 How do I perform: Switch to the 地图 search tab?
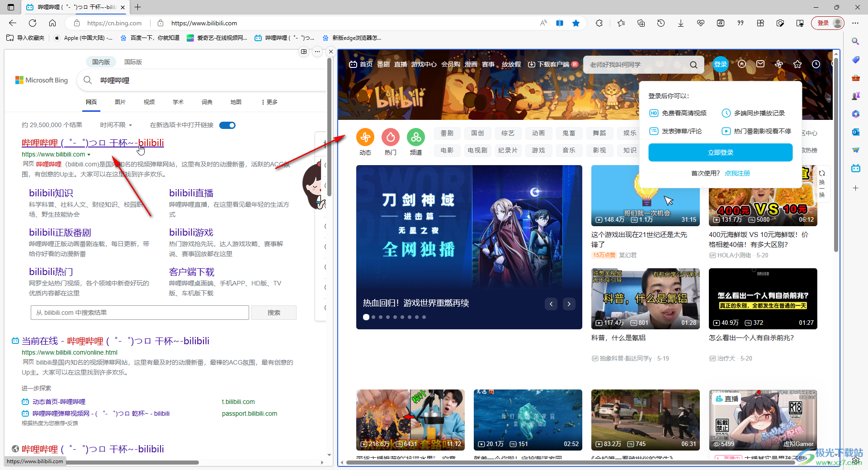(236, 102)
